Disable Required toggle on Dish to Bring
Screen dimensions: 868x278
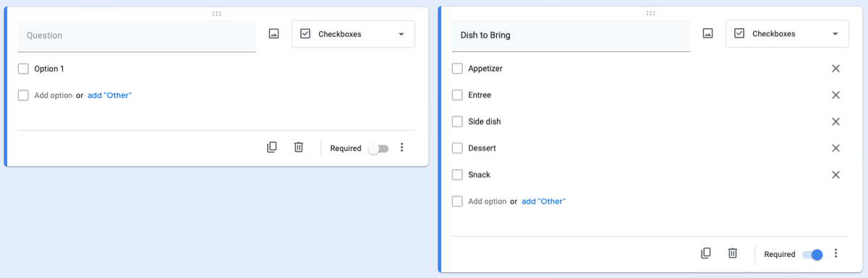point(813,254)
